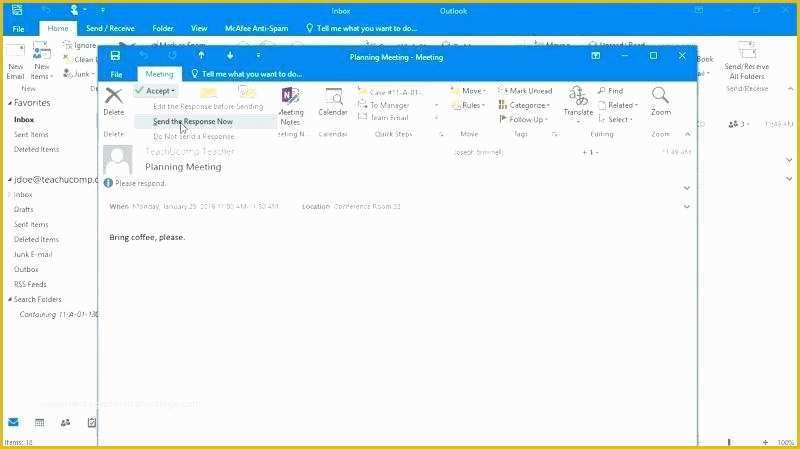
Task: Collapse Favorites section
Action: coord(10,103)
